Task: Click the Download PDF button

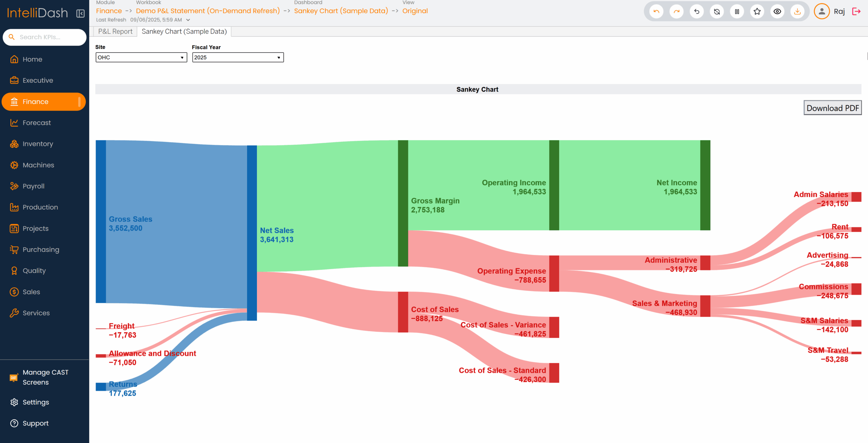Action: pos(832,108)
